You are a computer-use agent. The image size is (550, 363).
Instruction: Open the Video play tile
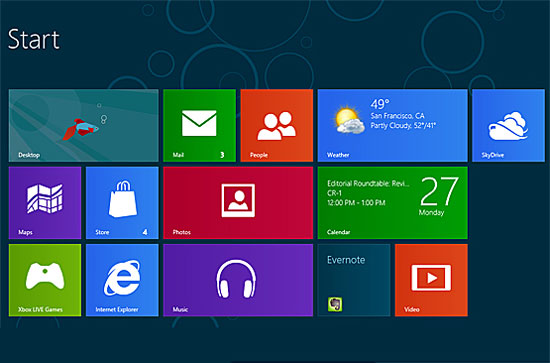pos(431,280)
